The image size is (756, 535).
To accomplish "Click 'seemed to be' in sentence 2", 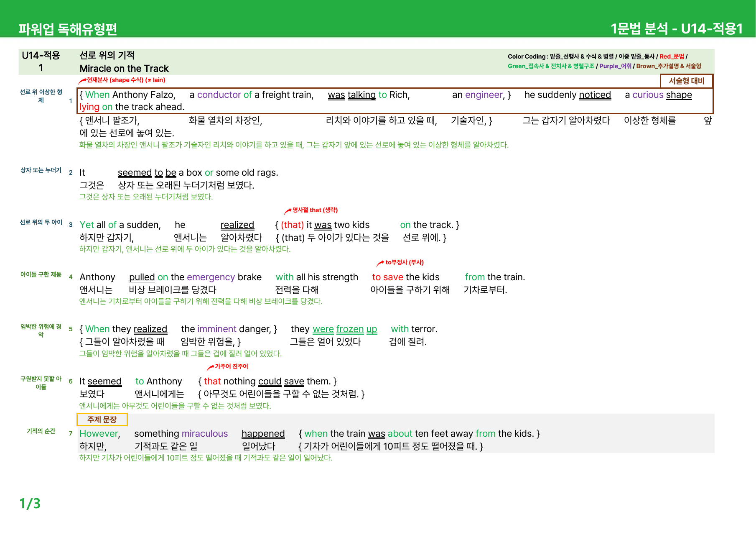I will click(147, 173).
